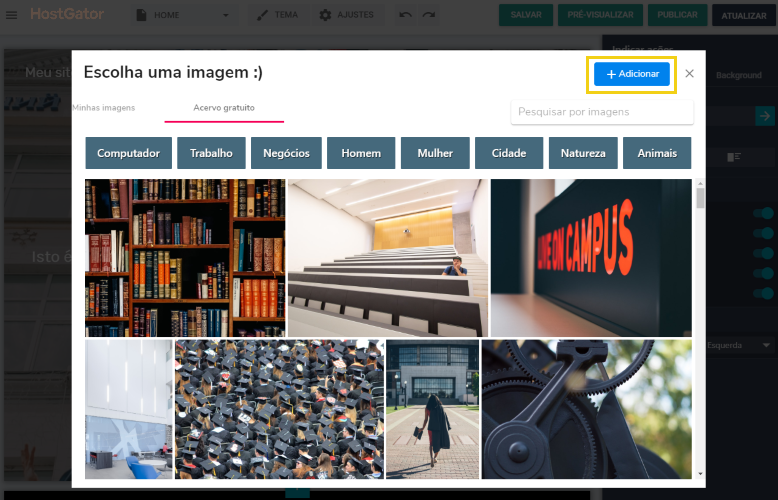Click the HostGator logo

67,14
